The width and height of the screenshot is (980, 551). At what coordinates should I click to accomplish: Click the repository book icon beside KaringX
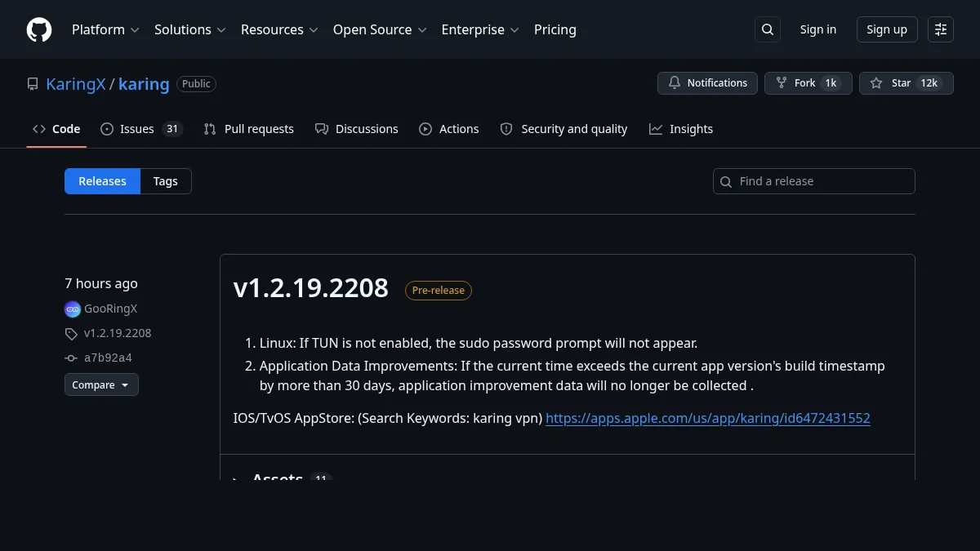(x=33, y=83)
